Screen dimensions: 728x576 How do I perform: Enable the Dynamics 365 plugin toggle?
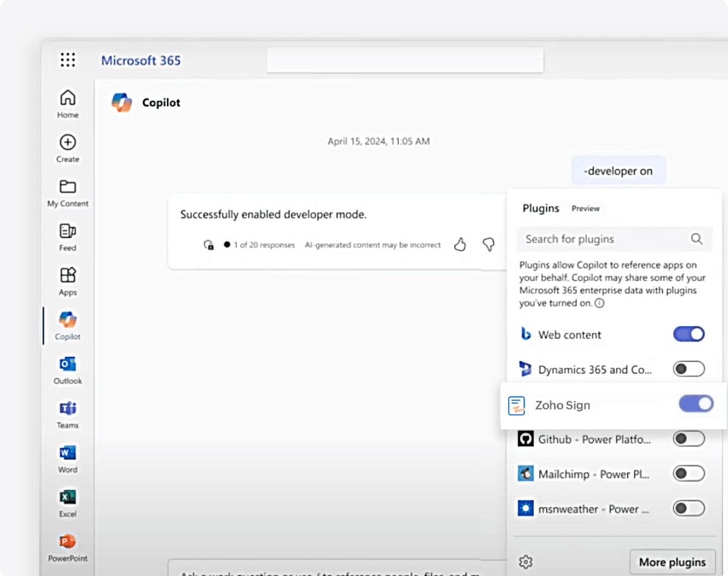pos(689,369)
